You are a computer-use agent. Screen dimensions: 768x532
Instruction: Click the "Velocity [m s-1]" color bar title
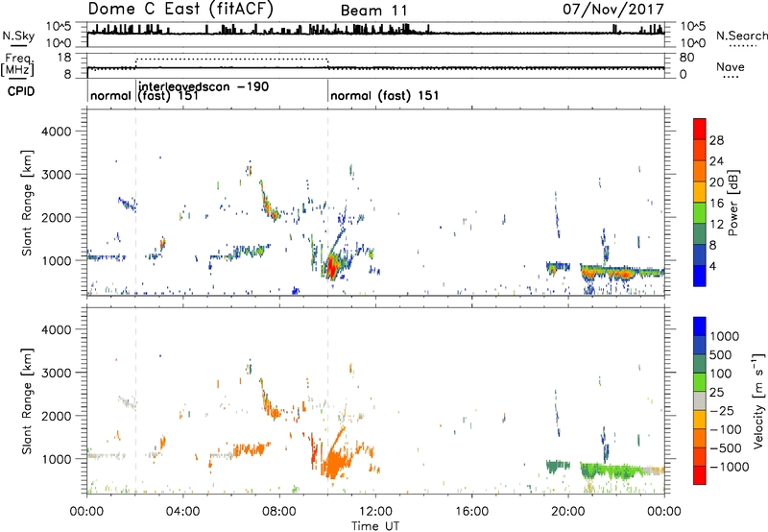tap(758, 401)
